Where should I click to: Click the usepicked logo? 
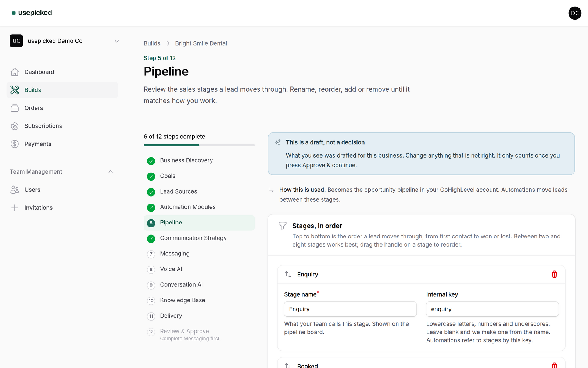click(x=32, y=13)
